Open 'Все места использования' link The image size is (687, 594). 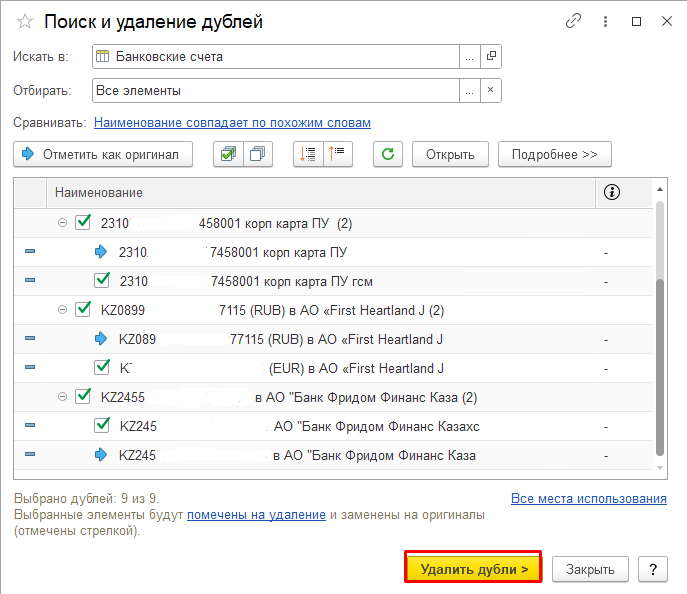(588, 499)
